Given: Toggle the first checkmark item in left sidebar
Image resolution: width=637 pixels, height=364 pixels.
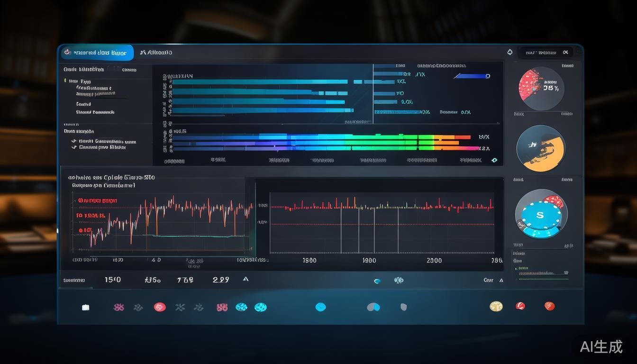Looking at the screenshot, I should (x=73, y=141).
